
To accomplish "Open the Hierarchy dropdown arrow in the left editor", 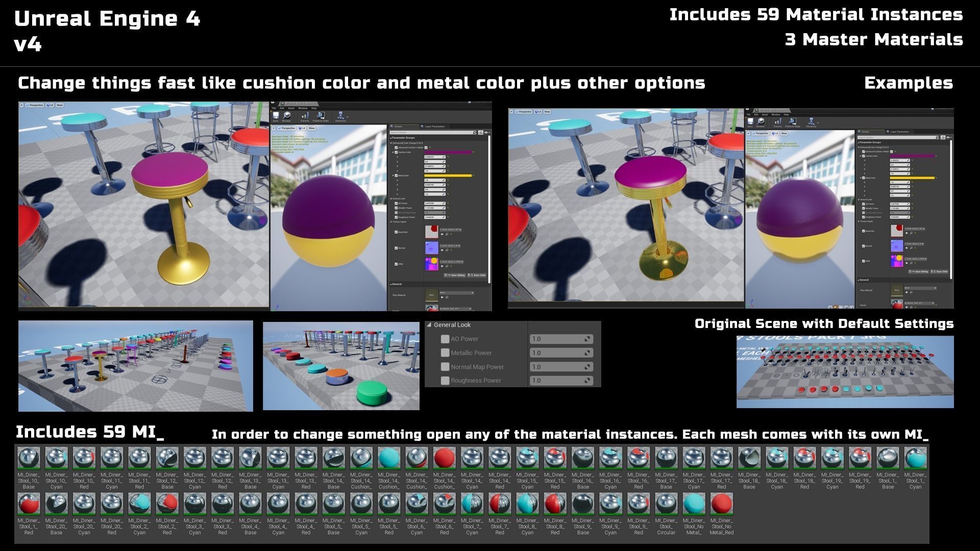I will (347, 116).
